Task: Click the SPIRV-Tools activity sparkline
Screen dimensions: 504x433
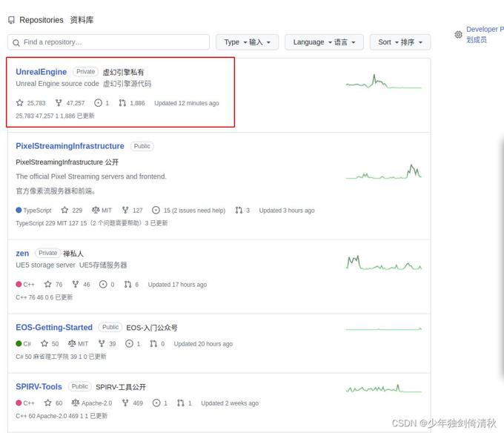Action: (383, 389)
